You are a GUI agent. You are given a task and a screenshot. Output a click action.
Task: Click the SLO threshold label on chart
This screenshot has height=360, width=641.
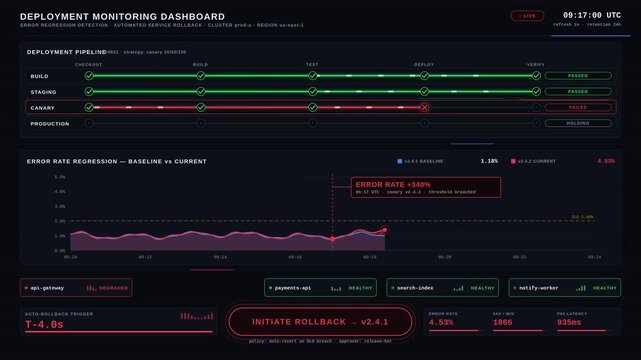pyautogui.click(x=583, y=217)
